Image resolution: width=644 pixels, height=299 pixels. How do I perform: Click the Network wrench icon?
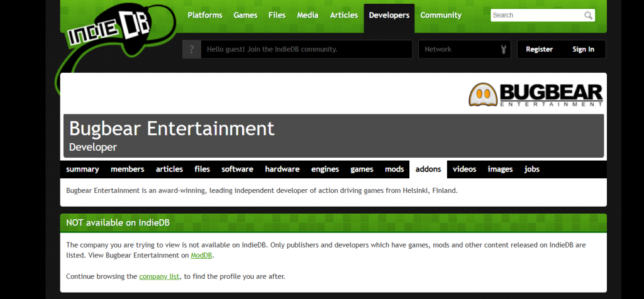[502, 49]
